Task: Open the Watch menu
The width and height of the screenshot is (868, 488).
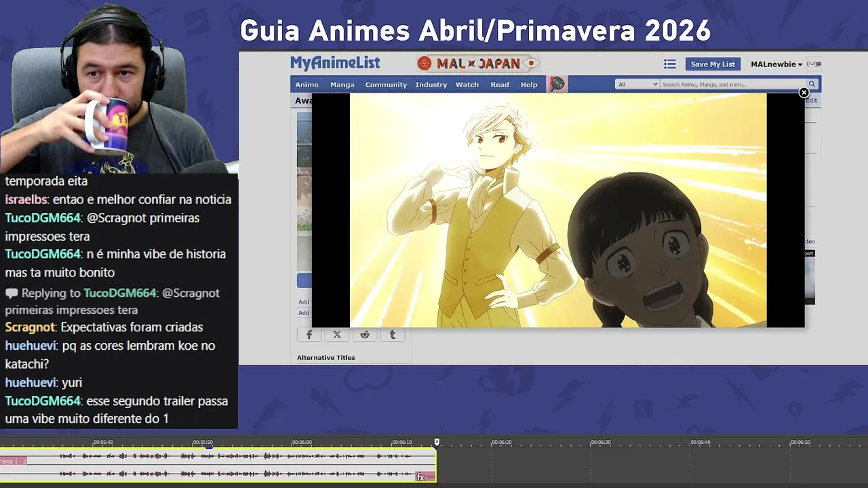Action: pos(467,85)
